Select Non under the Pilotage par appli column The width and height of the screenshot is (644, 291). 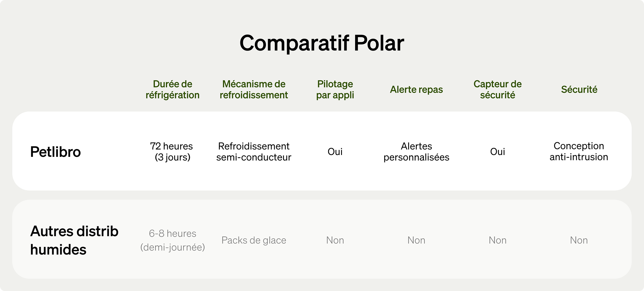335,240
